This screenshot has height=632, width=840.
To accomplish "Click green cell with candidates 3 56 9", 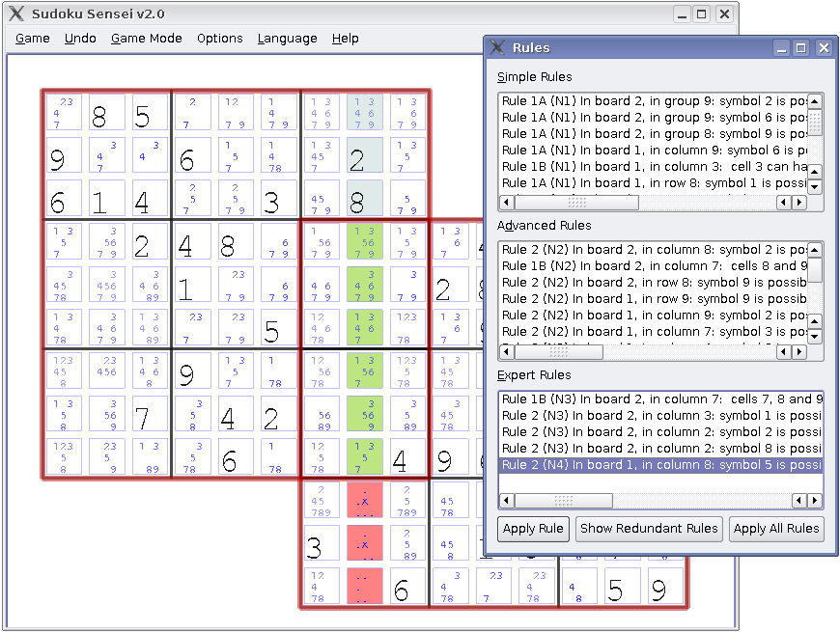I will [x=365, y=414].
